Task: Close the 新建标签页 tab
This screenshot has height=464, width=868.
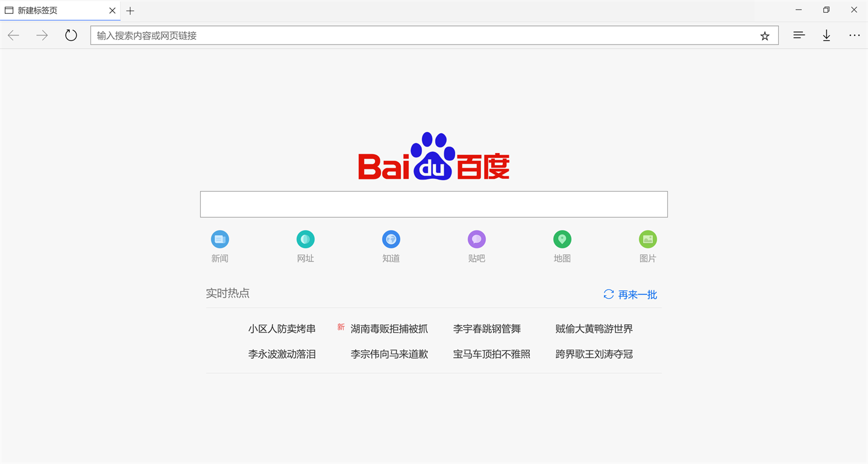Action: [x=112, y=11]
